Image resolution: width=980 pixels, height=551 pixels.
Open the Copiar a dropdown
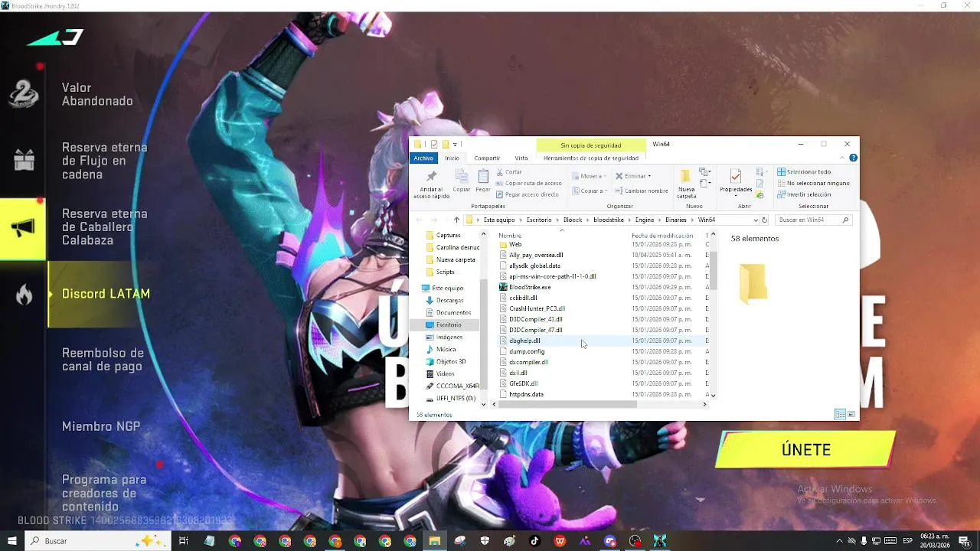point(590,191)
